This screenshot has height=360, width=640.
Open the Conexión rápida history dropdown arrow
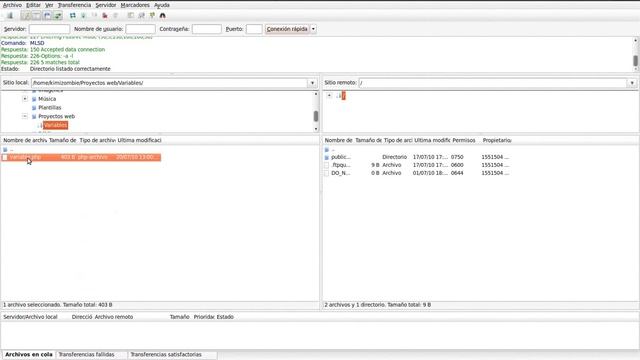click(x=313, y=29)
